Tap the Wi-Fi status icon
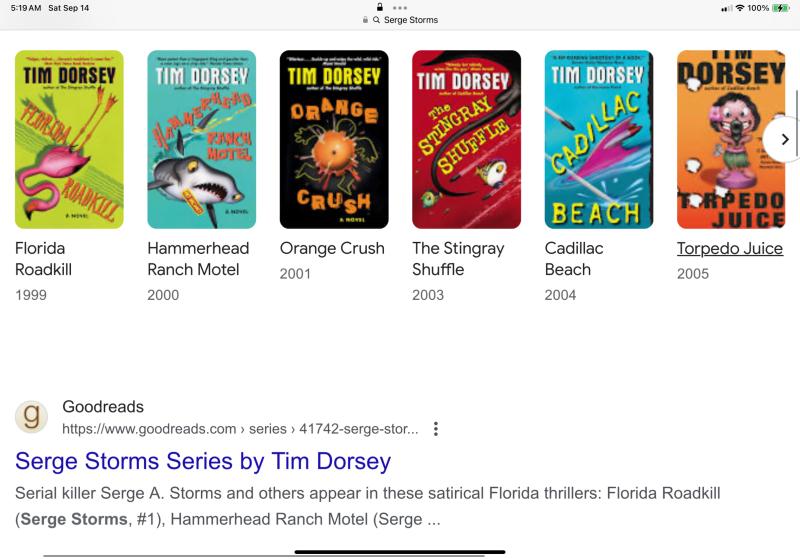This screenshot has width=800, height=559. (740, 8)
